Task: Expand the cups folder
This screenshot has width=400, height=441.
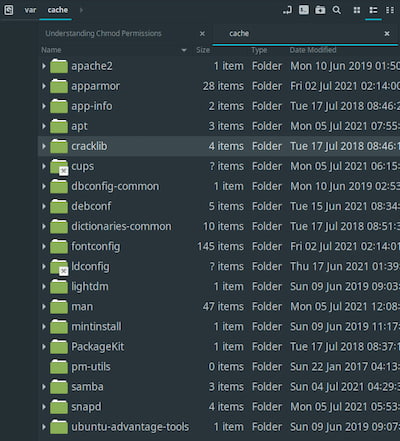Action: [44, 166]
